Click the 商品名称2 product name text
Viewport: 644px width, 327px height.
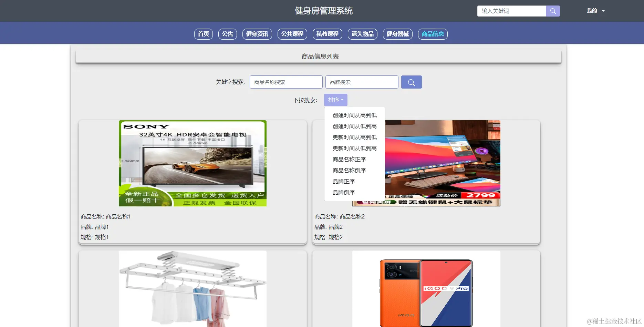[352, 216]
